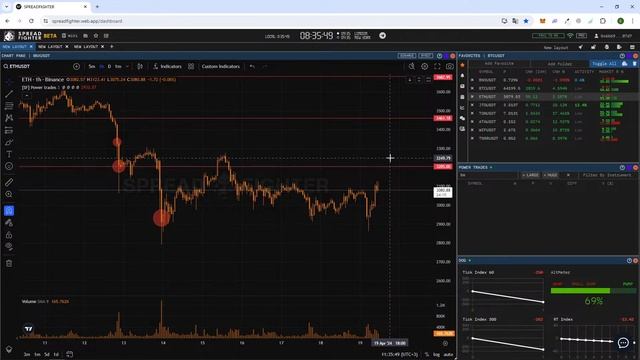
Task: Click the rocket icon in layout bar
Action: coord(580,47)
